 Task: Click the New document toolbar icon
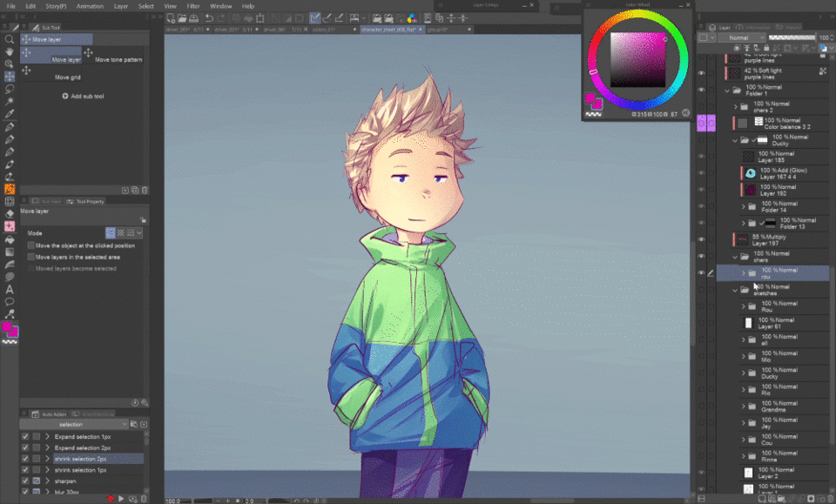click(x=171, y=18)
